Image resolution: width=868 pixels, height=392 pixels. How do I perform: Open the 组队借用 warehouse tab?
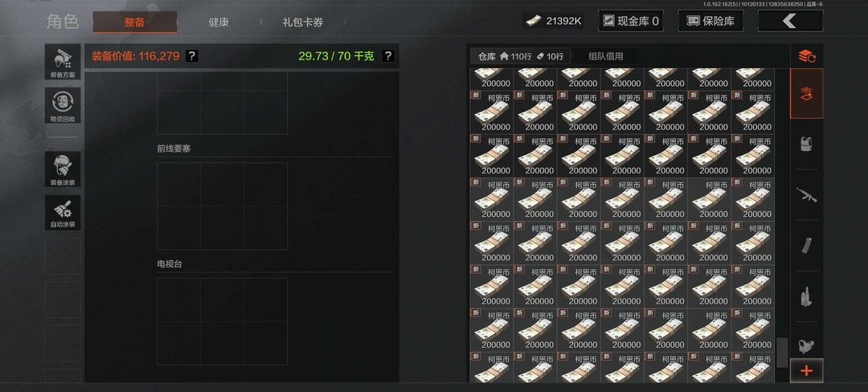pos(606,56)
